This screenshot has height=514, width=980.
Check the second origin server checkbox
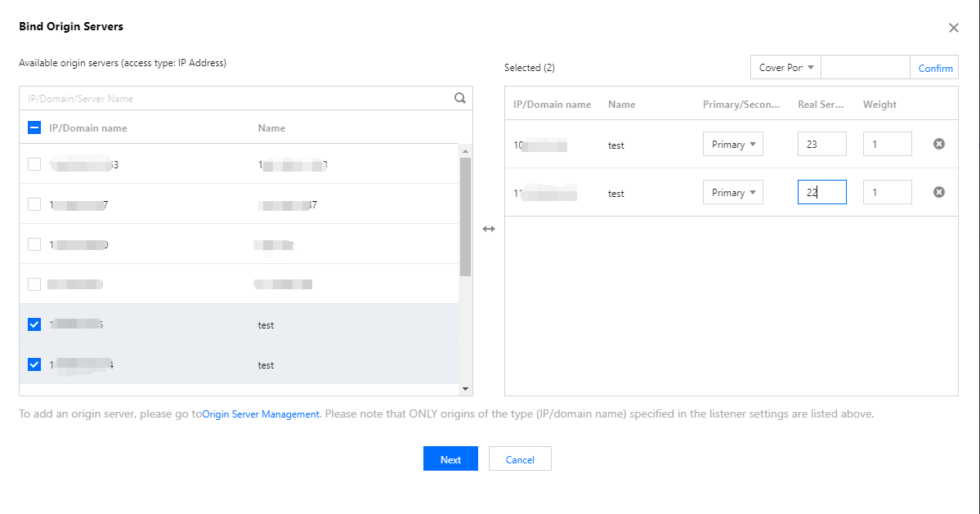pos(34,204)
